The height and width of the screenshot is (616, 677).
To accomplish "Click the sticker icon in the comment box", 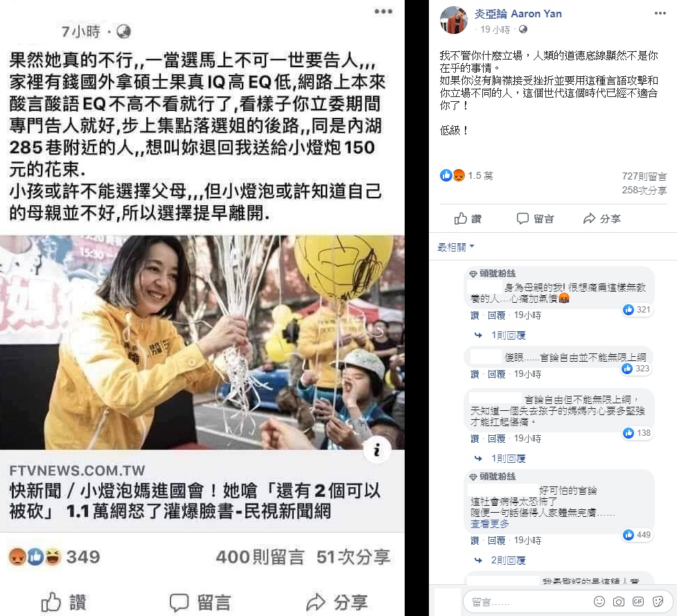I will 658,601.
